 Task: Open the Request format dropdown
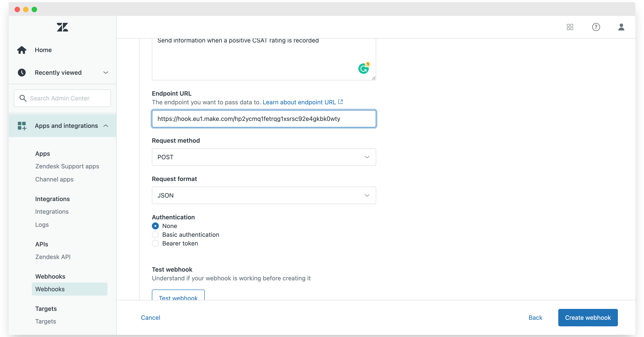pyautogui.click(x=264, y=195)
